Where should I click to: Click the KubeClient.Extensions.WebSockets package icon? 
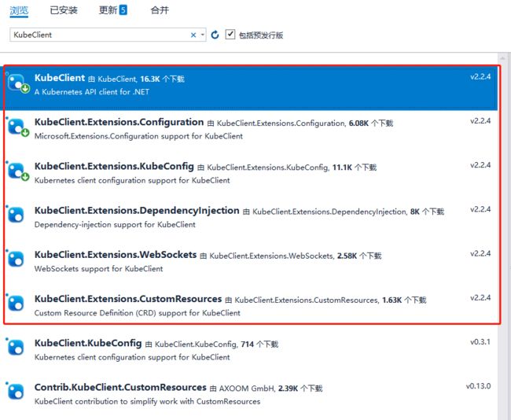(16, 260)
